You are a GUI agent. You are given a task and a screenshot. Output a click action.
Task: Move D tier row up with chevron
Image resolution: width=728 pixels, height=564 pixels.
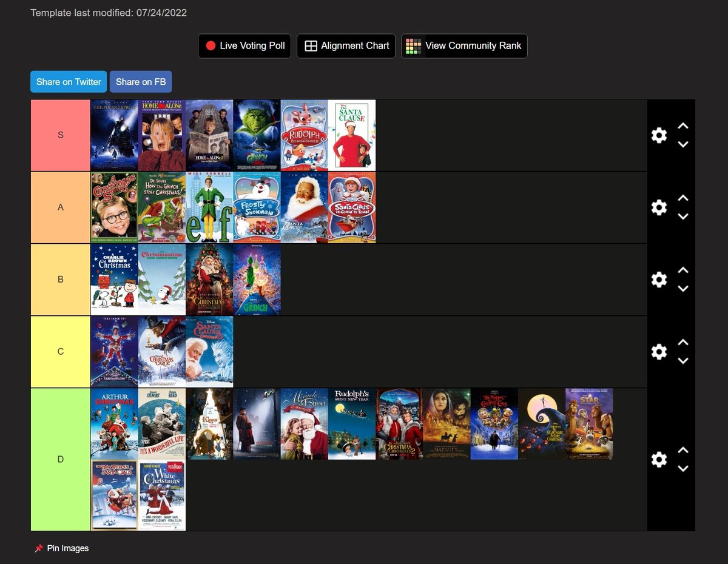[683, 451]
